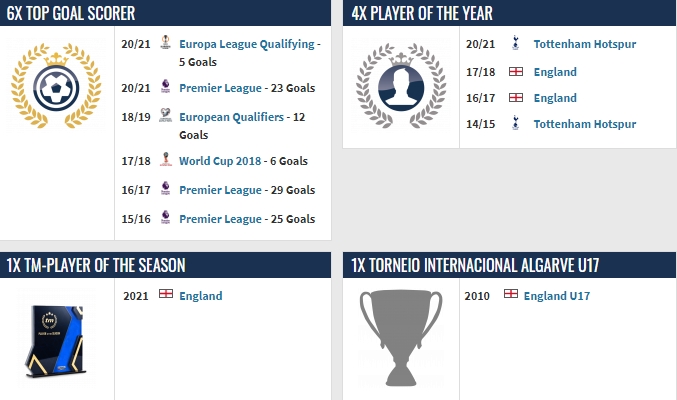Click the England flag next to 2010
Image resolution: width=677 pixels, height=400 pixels.
[x=511, y=294]
